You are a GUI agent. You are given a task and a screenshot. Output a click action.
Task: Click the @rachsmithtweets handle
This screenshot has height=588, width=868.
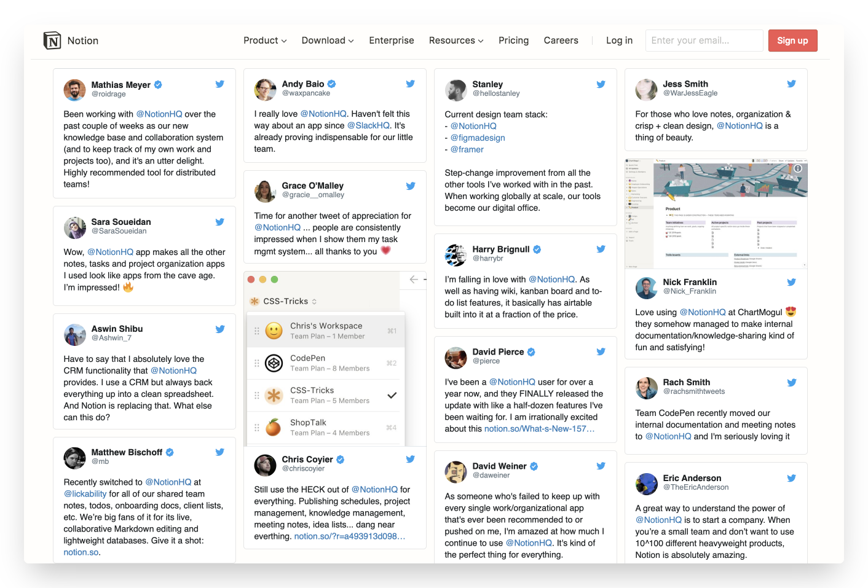point(693,391)
